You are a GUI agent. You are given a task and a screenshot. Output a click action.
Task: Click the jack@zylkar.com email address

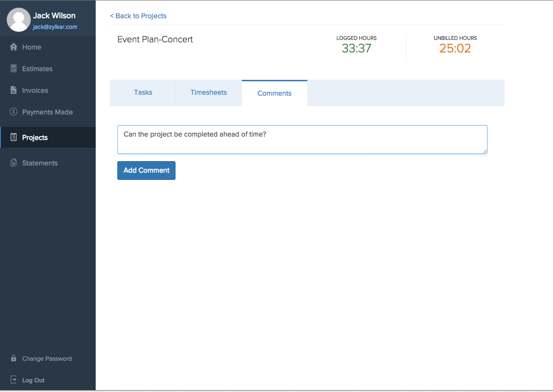[55, 27]
